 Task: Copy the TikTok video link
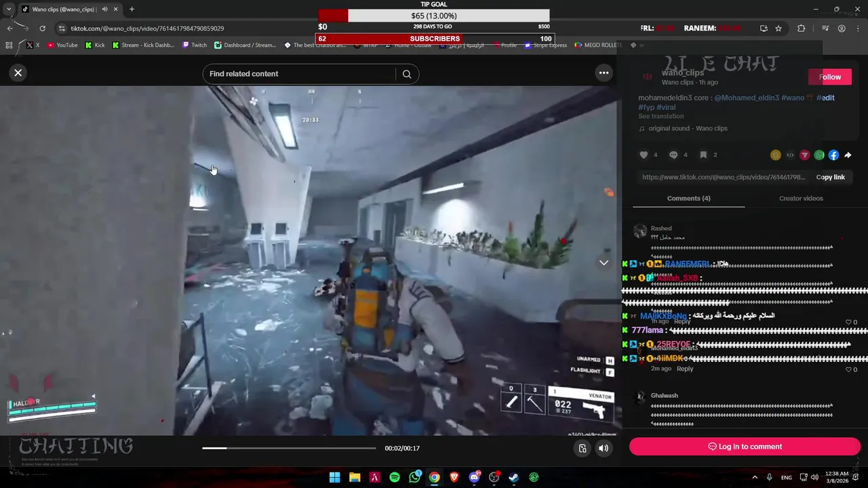pos(830,177)
